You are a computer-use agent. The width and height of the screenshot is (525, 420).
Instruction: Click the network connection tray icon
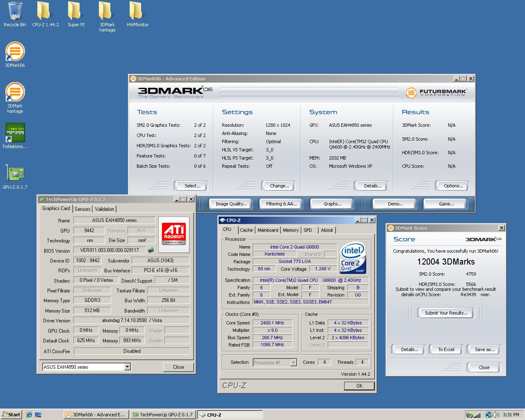pyautogui.click(x=488, y=415)
